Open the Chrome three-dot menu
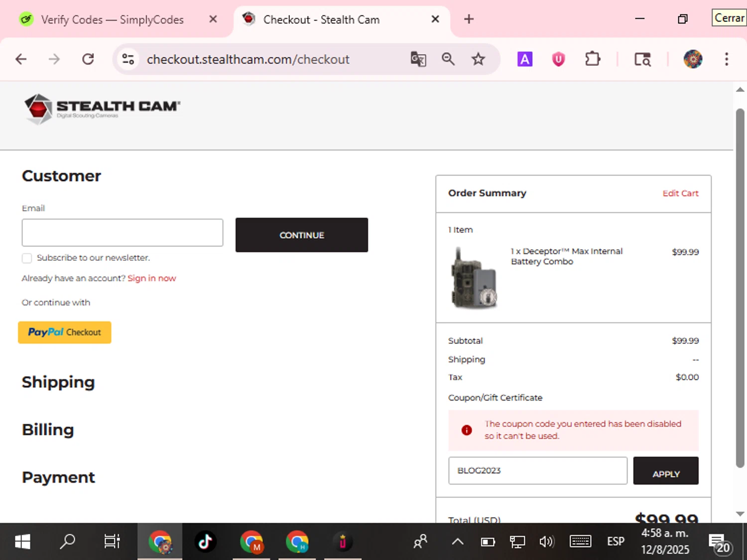 pyautogui.click(x=727, y=59)
